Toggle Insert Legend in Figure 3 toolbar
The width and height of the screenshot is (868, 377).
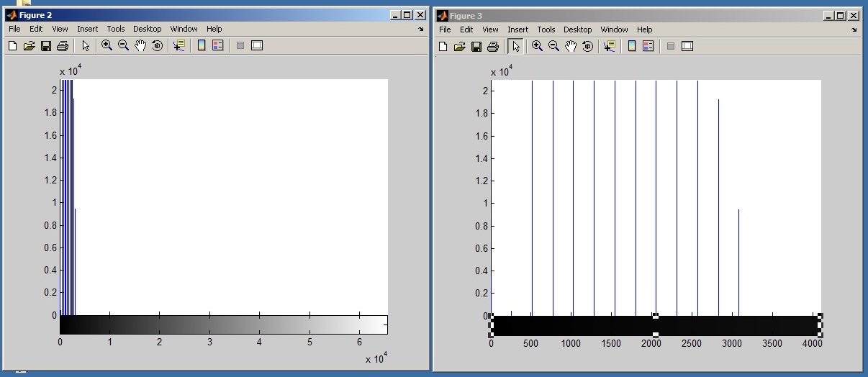[648, 46]
